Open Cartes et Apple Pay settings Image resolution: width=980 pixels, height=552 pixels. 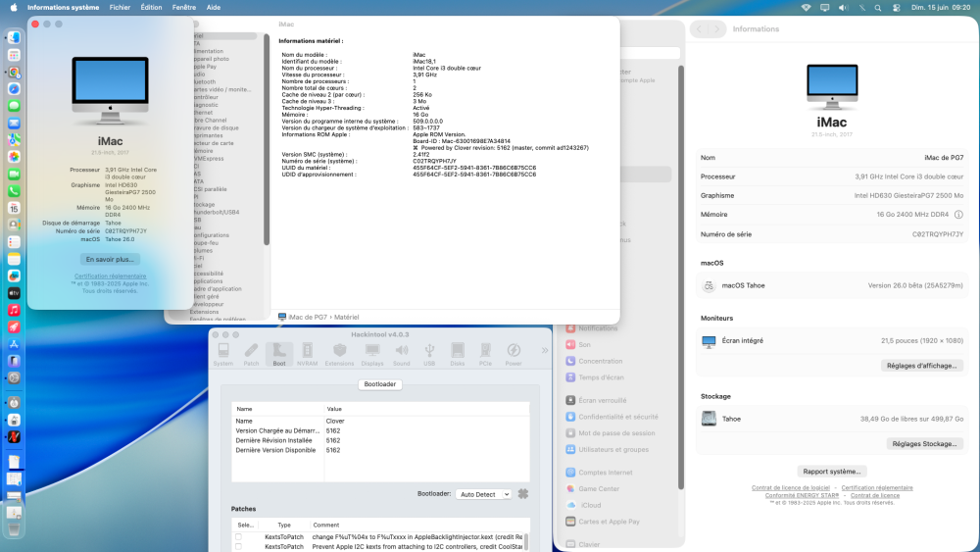click(603, 522)
